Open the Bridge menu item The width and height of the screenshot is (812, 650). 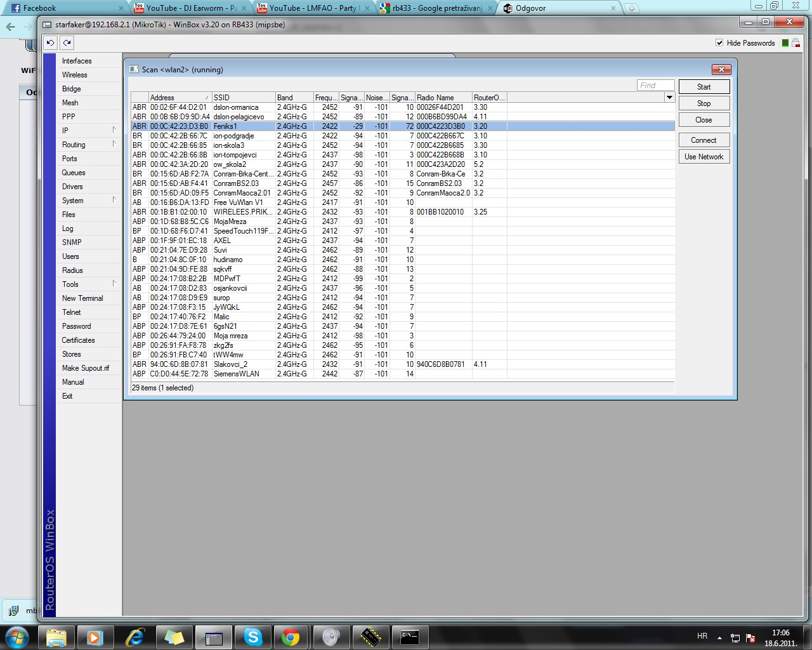point(72,89)
